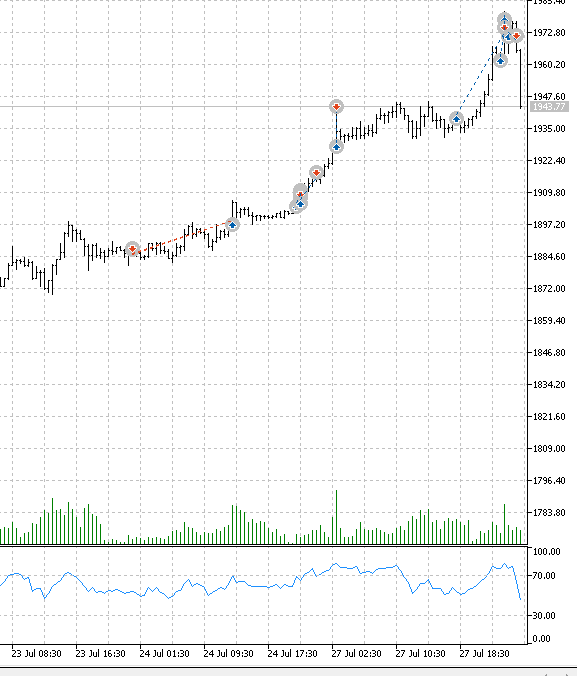Click the 1960.20 price scale label

(549, 65)
